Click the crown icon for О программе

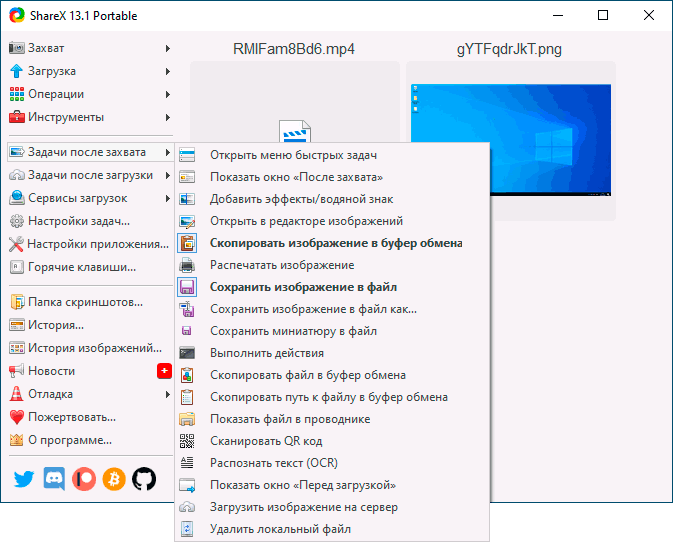click(17, 440)
